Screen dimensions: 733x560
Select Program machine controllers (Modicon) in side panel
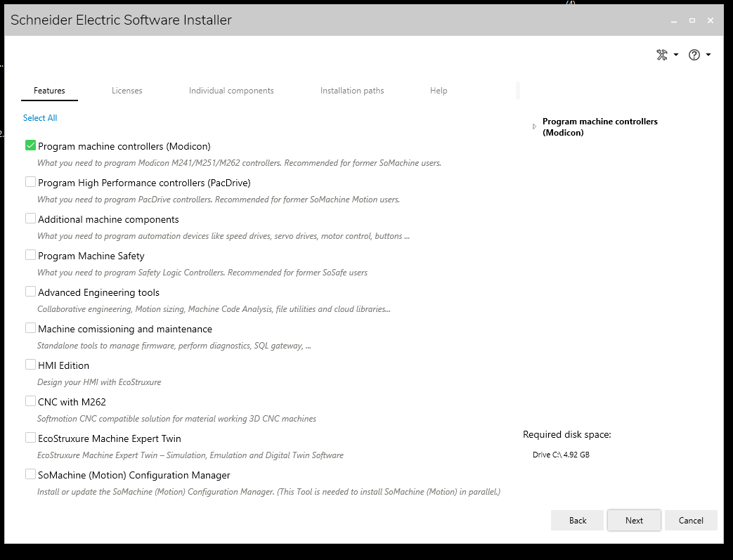click(x=599, y=127)
